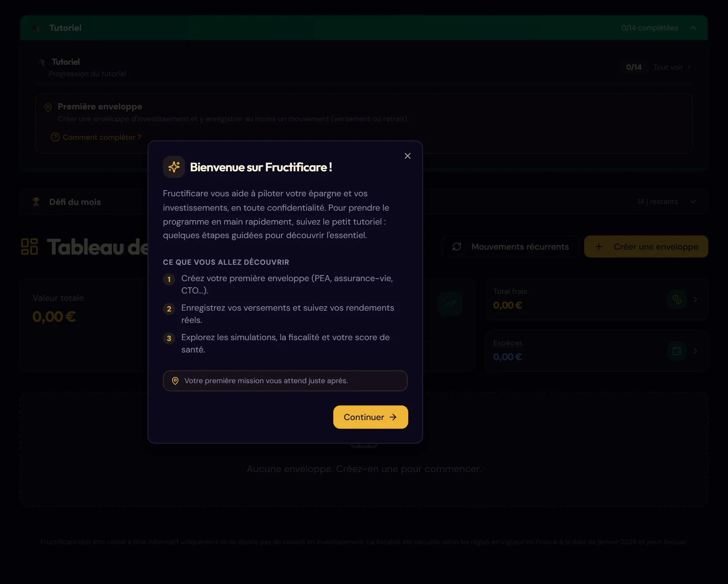Click the Aucune enveloppe empty-state message

pos(364,469)
